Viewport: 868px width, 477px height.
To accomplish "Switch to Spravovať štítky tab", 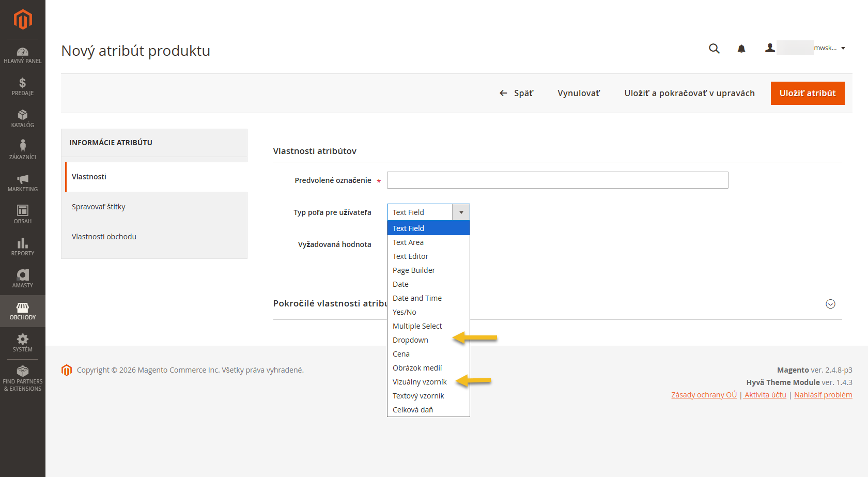I will pyautogui.click(x=99, y=207).
